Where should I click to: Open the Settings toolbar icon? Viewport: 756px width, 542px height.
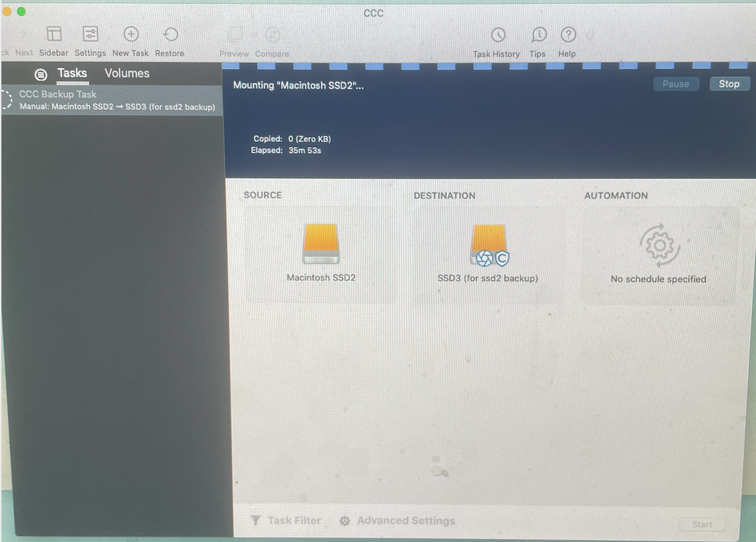point(90,34)
